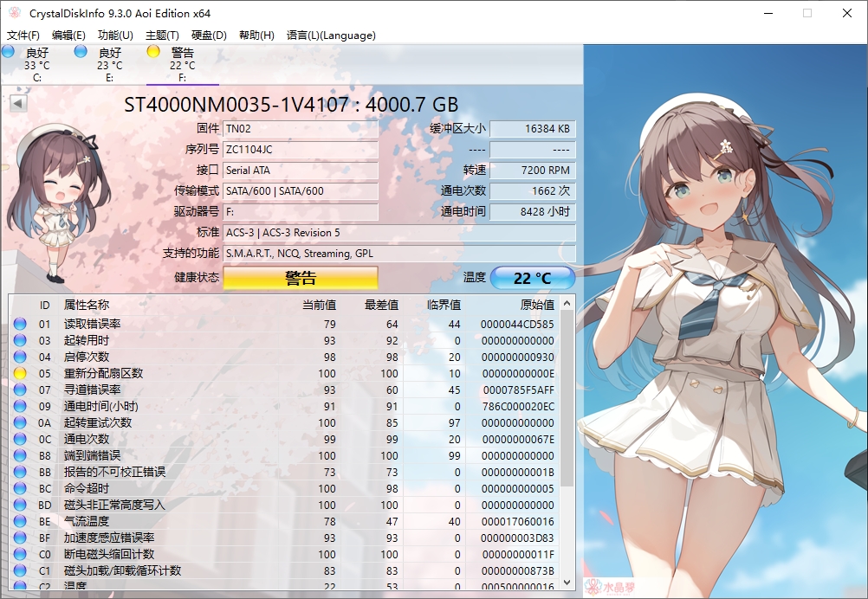Open the 语言(L)(Language) menu
The image size is (868, 599).
[x=331, y=35]
